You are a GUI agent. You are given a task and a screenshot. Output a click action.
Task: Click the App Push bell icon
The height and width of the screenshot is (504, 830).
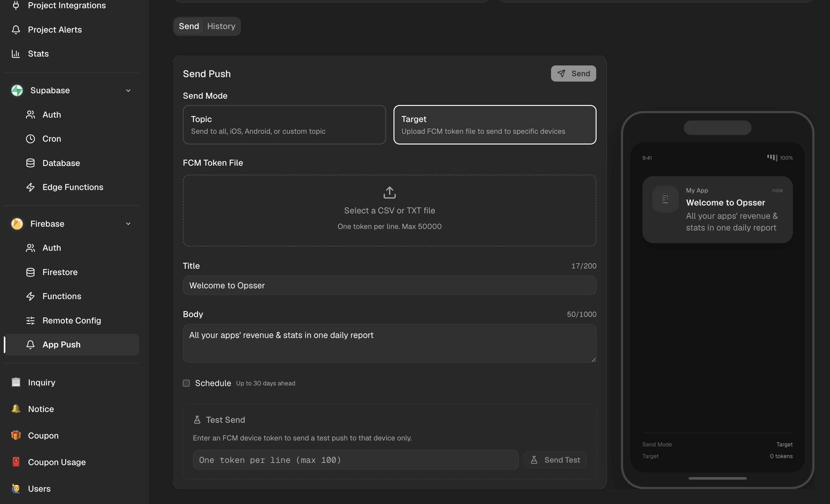coord(30,344)
